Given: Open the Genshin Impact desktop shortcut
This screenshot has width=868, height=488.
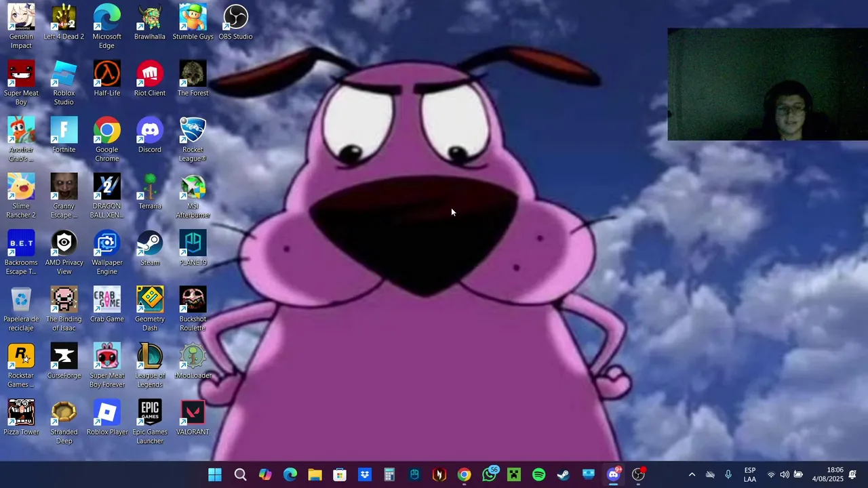Looking at the screenshot, I should (x=21, y=26).
